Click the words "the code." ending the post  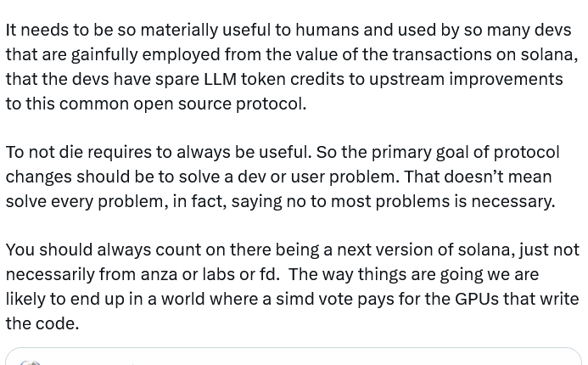(42, 323)
